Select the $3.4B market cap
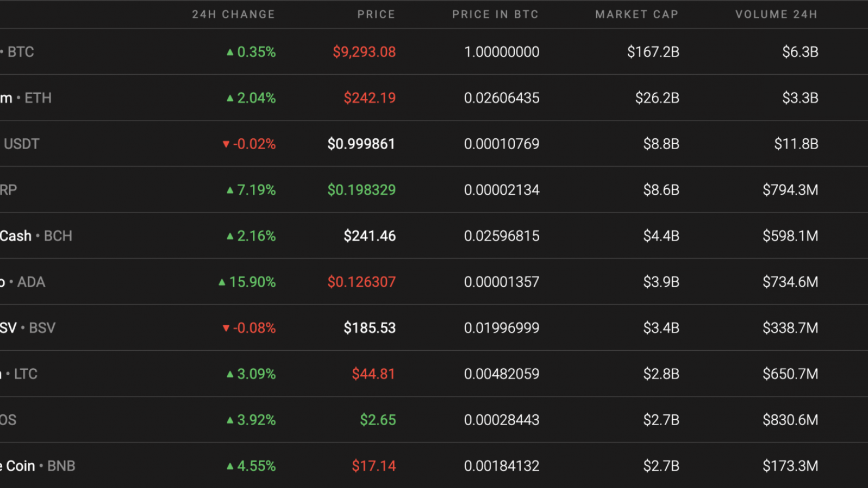The height and width of the screenshot is (488, 868). click(x=661, y=328)
